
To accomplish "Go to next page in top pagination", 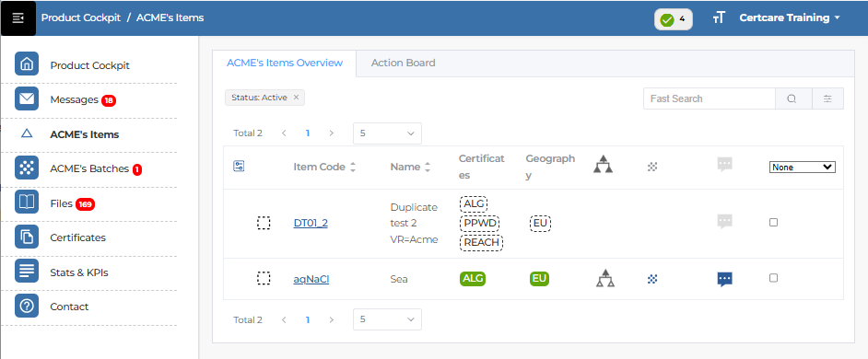I will coord(331,133).
